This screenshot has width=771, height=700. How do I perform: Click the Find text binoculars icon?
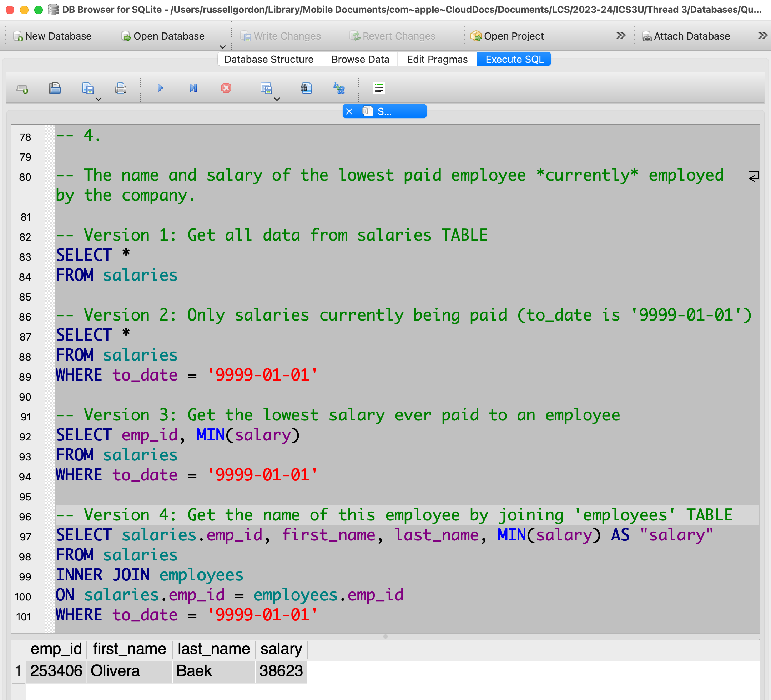pos(306,89)
